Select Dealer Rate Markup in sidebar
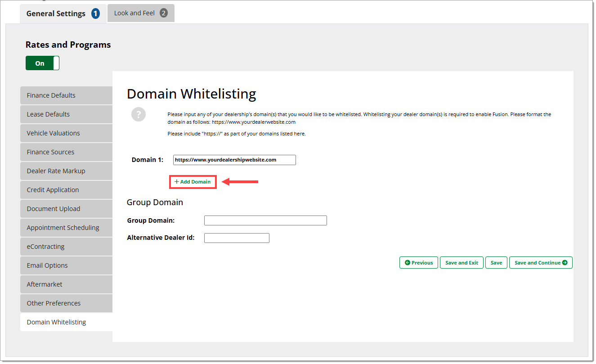The height and width of the screenshot is (364, 596). click(x=66, y=171)
